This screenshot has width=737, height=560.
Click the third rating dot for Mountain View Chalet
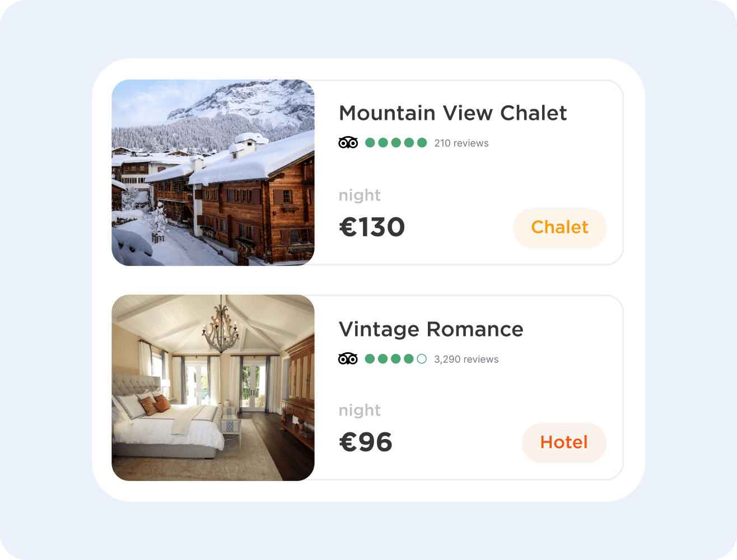[x=396, y=143]
